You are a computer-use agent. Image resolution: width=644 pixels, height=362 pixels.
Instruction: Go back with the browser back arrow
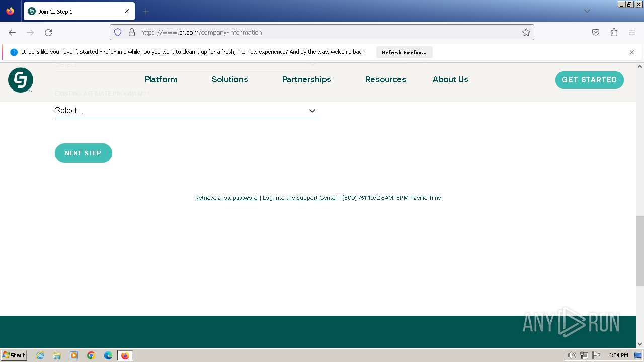[12, 32]
